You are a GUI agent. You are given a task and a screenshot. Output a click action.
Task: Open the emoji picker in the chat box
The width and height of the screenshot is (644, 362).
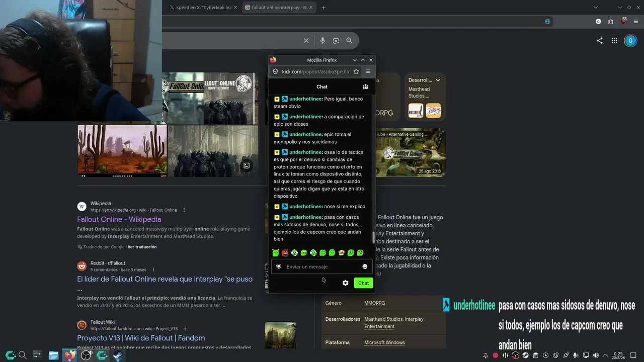click(x=365, y=266)
